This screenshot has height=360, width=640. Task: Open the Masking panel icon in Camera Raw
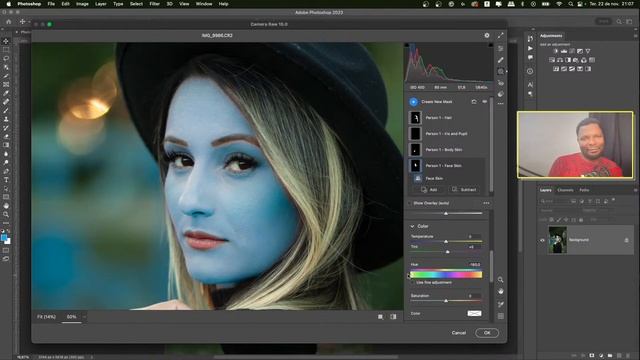pyautogui.click(x=500, y=71)
